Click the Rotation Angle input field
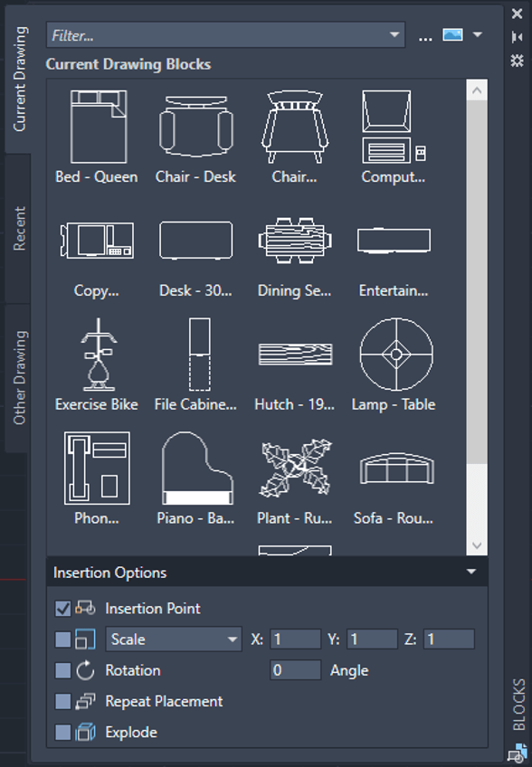532x767 pixels. [296, 670]
